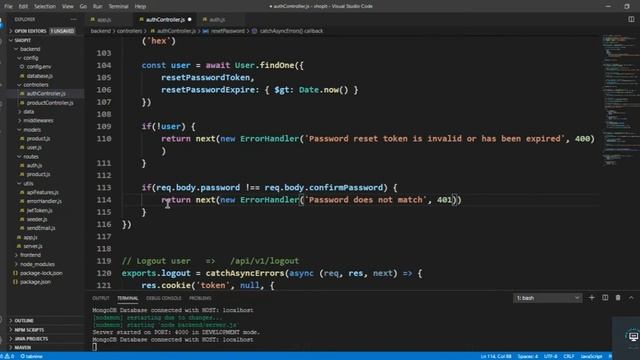640x360 pixels.
Task: Open the 1: bash terminal dropdown
Action: (x=547, y=298)
